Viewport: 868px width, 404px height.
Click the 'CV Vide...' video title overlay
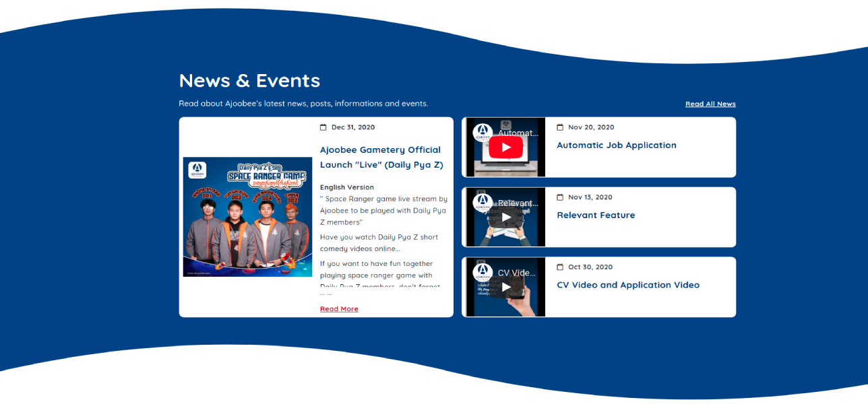[x=517, y=273]
